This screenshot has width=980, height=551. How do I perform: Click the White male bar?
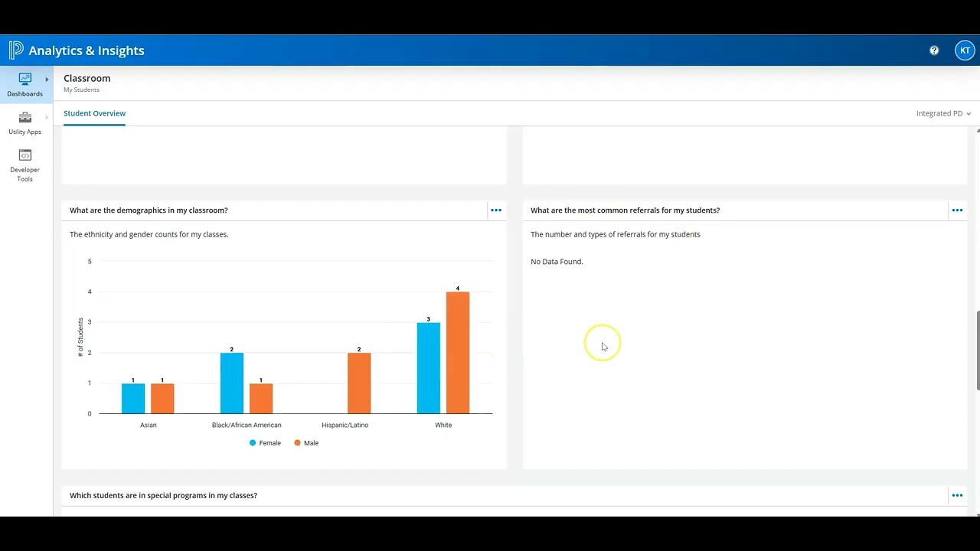[x=458, y=353]
